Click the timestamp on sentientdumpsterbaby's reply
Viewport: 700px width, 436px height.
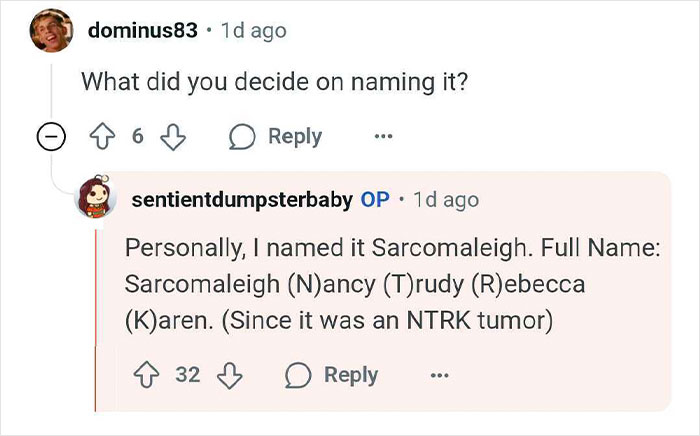click(445, 200)
